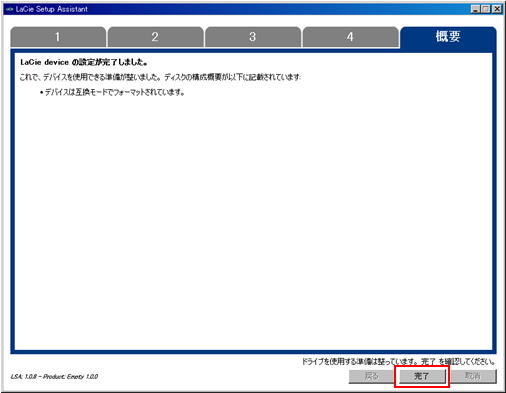
Task: Click the LaCie Setup Assistant title text
Action: click(52, 9)
